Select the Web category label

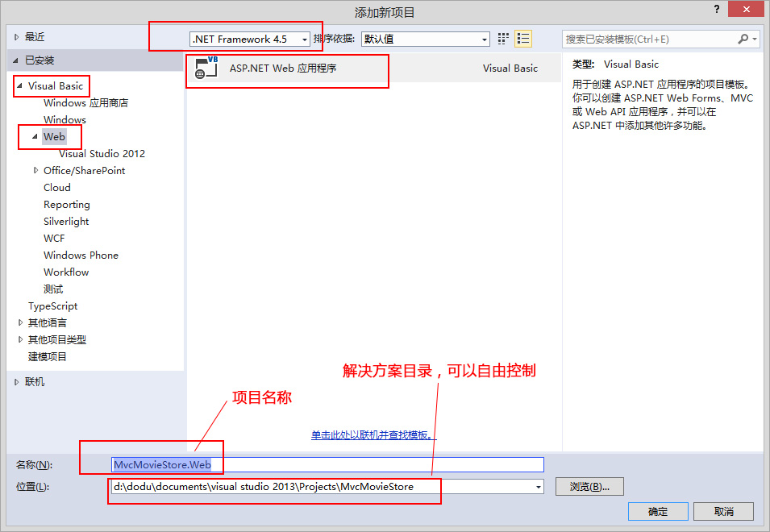click(54, 136)
